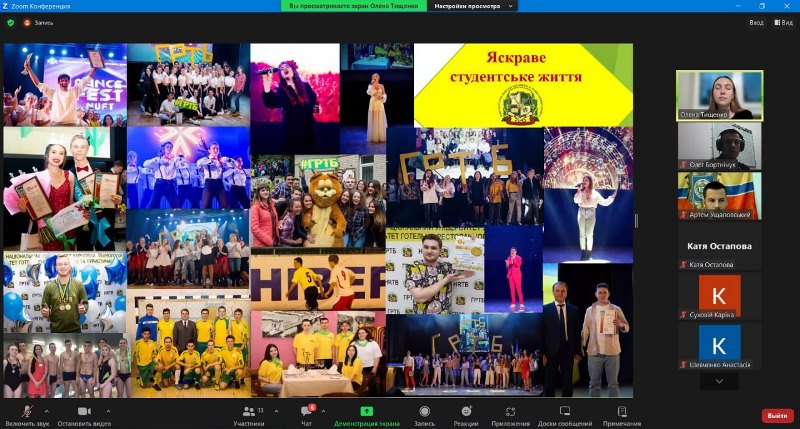Open the Реакции reactions menu
The width and height of the screenshot is (800, 429).
click(467, 413)
